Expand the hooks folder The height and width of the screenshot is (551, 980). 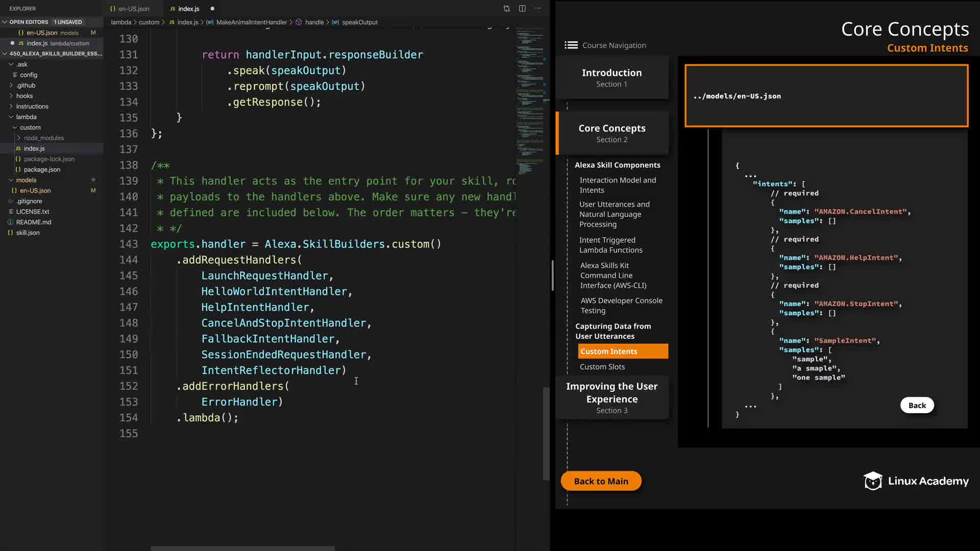click(11, 96)
